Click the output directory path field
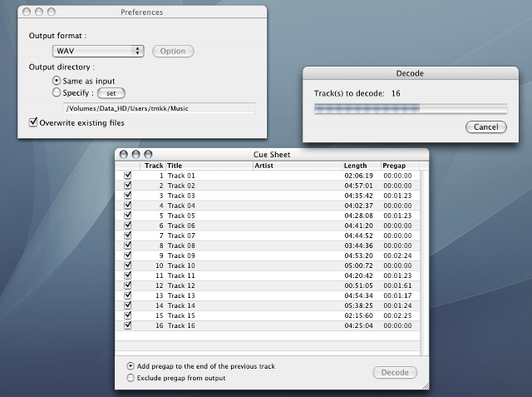 (159, 108)
